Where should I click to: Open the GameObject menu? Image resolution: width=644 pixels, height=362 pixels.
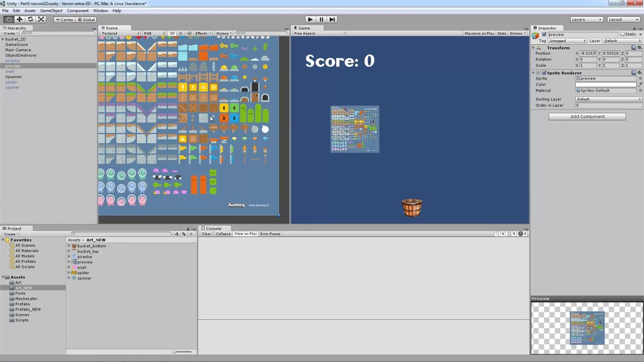pyautogui.click(x=51, y=11)
